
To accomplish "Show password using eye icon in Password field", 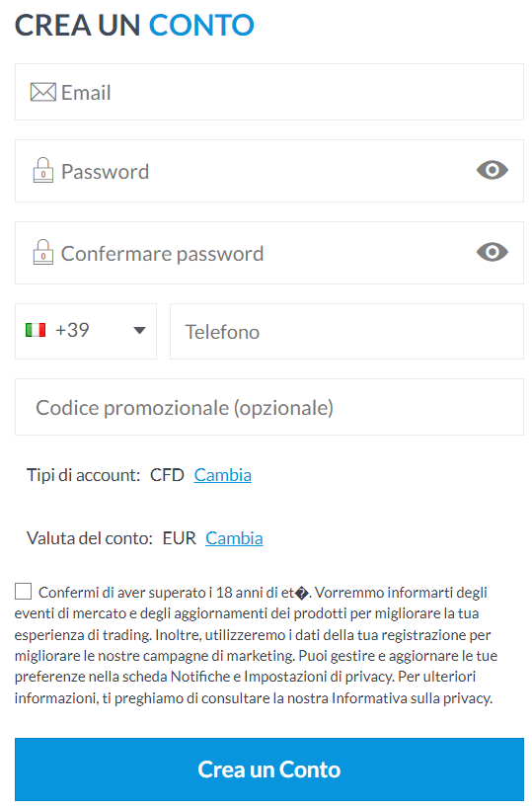I will point(493,170).
